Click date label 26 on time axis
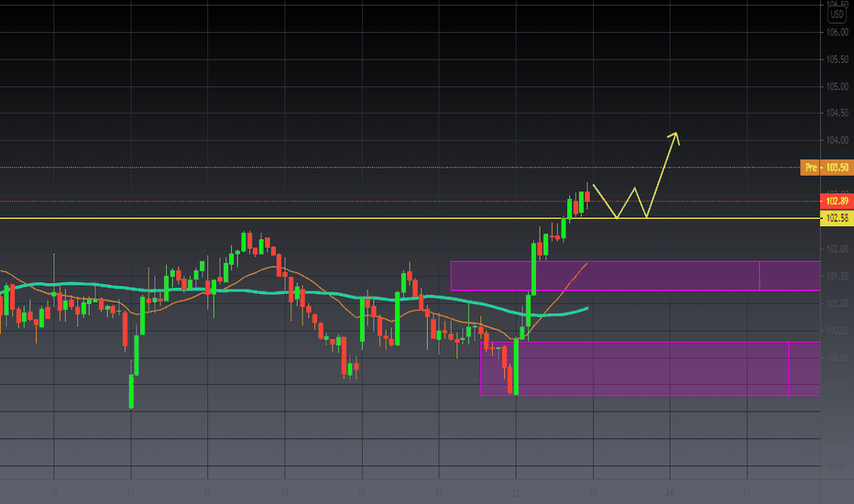The image size is (854, 504). [x=670, y=493]
